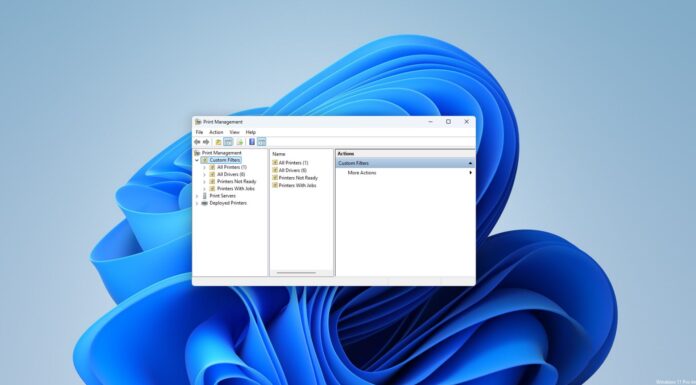Screen dimensions: 696x385
Task: Expand the Deployed Printers tree node
Action: pyautogui.click(x=197, y=203)
